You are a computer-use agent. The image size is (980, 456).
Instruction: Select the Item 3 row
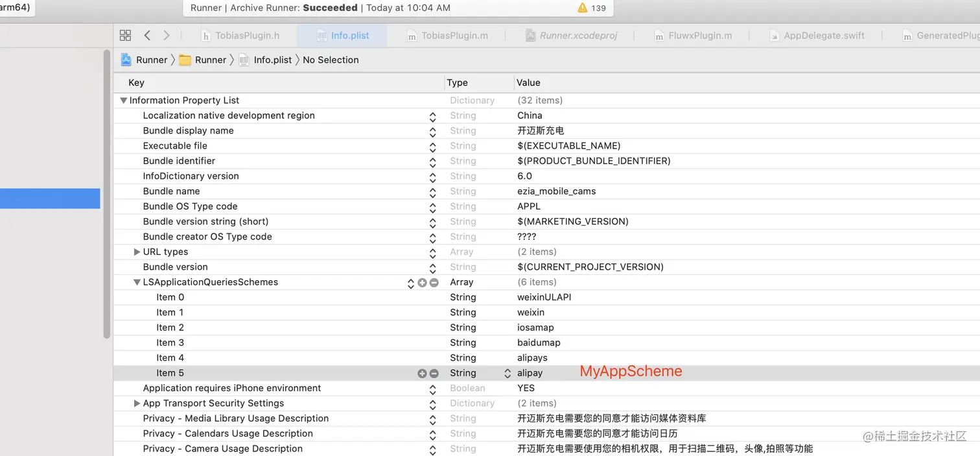[x=546, y=342]
